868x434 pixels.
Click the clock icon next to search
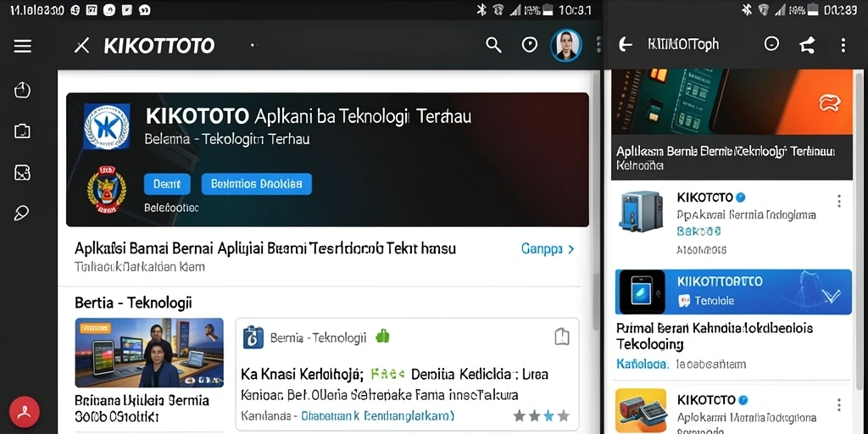[x=530, y=45]
